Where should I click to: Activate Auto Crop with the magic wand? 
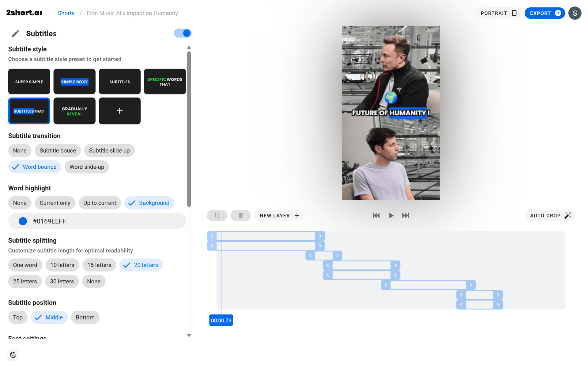click(x=549, y=215)
